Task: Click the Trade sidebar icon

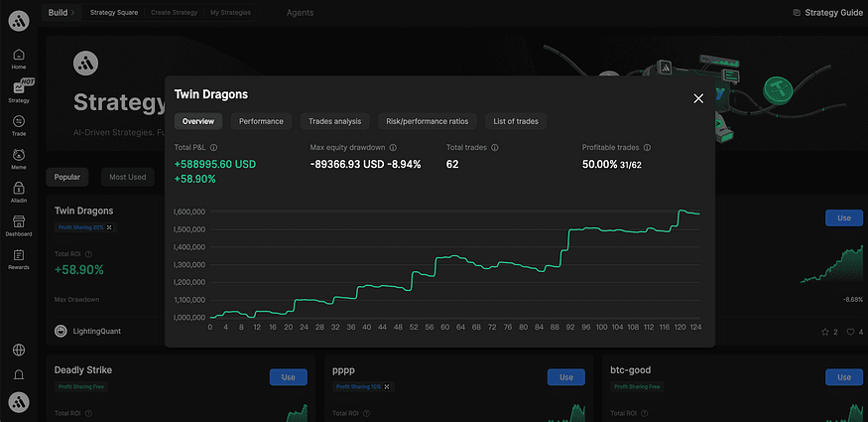Action: [19, 121]
